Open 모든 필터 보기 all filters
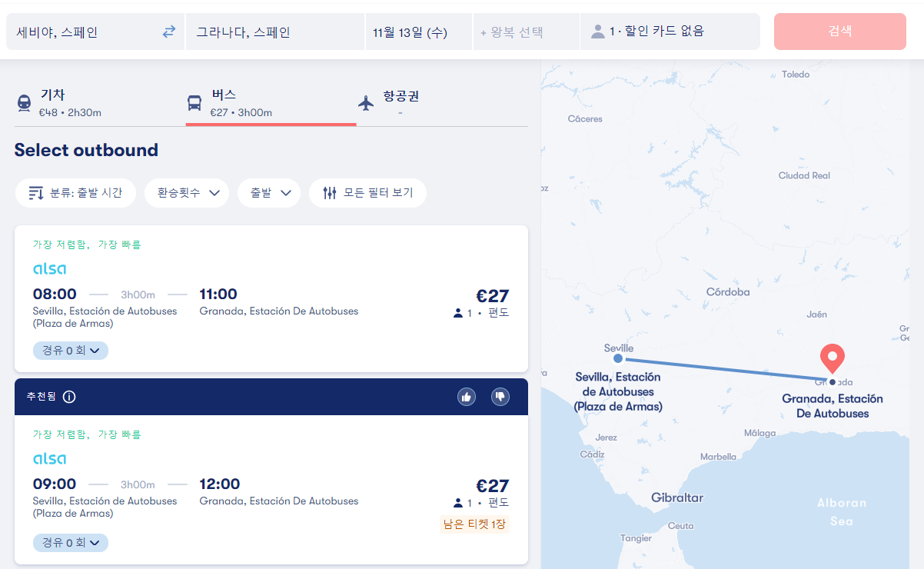The image size is (924, 569). tap(367, 193)
